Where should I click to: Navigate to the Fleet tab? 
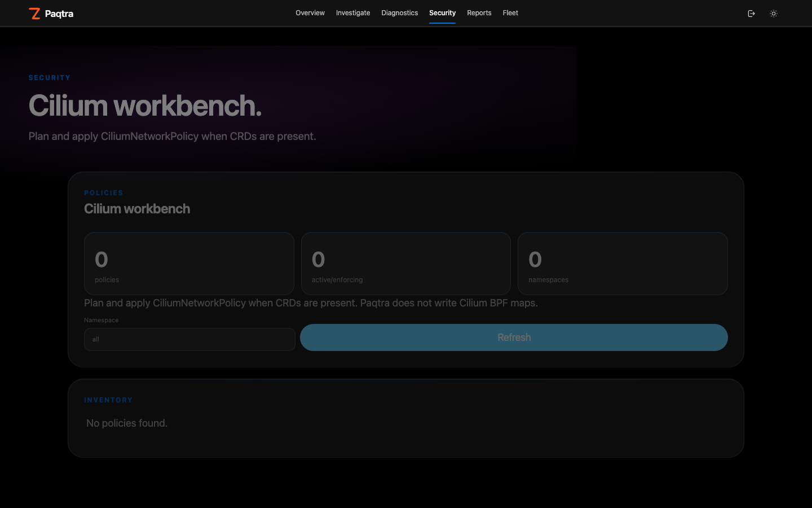[510, 13]
